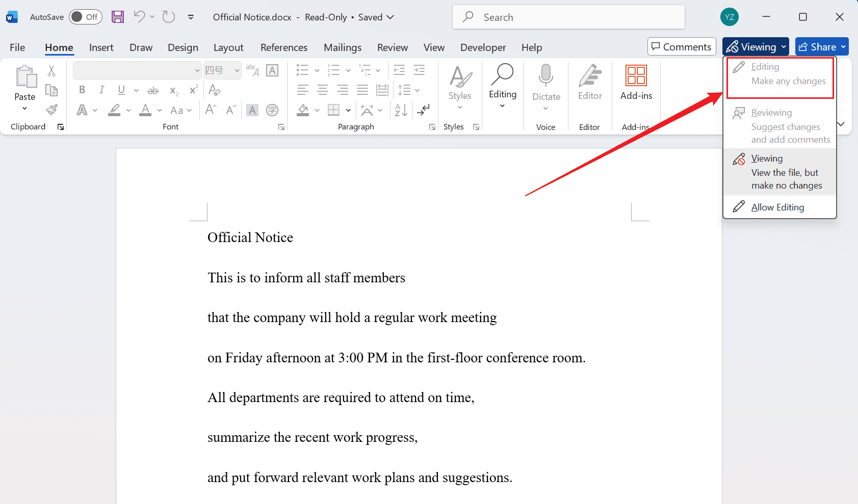Expand the font name combo box

[x=197, y=70]
